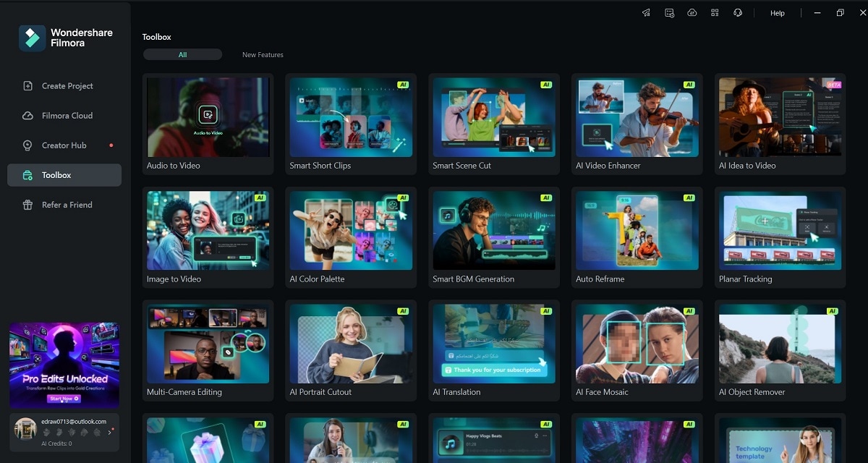The image size is (868, 463).
Task: Click the AI Credits: 0 label
Action: pyautogui.click(x=56, y=443)
